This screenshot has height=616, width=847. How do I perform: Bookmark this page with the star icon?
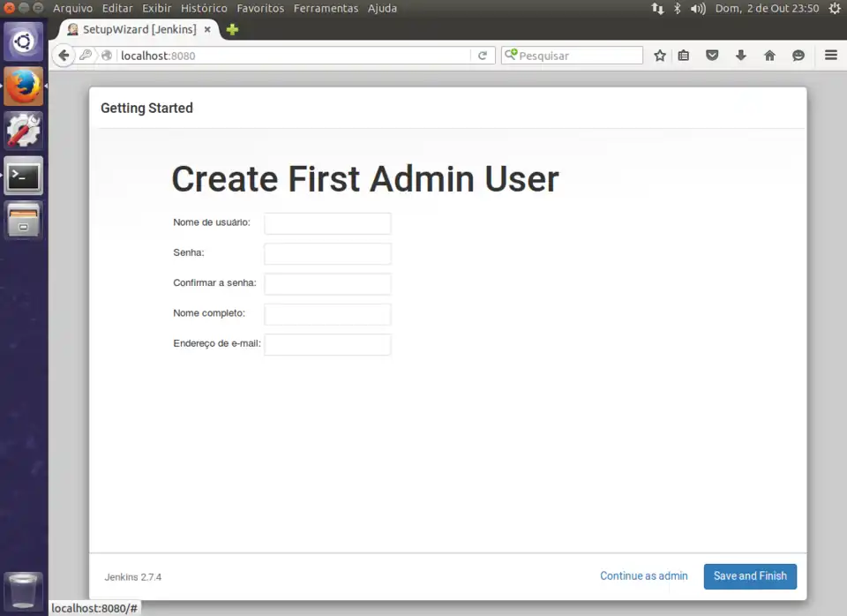[x=659, y=55]
